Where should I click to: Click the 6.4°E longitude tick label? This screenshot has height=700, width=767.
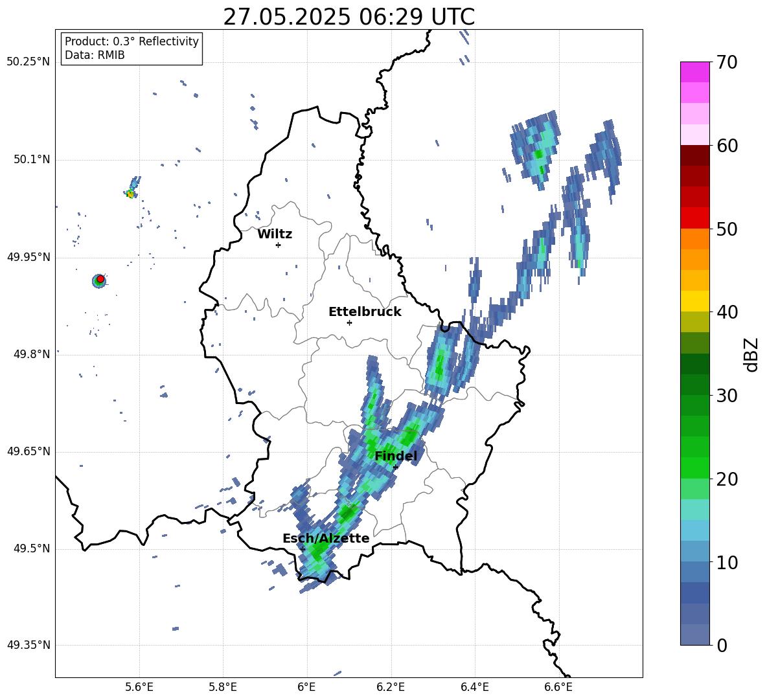coord(474,687)
